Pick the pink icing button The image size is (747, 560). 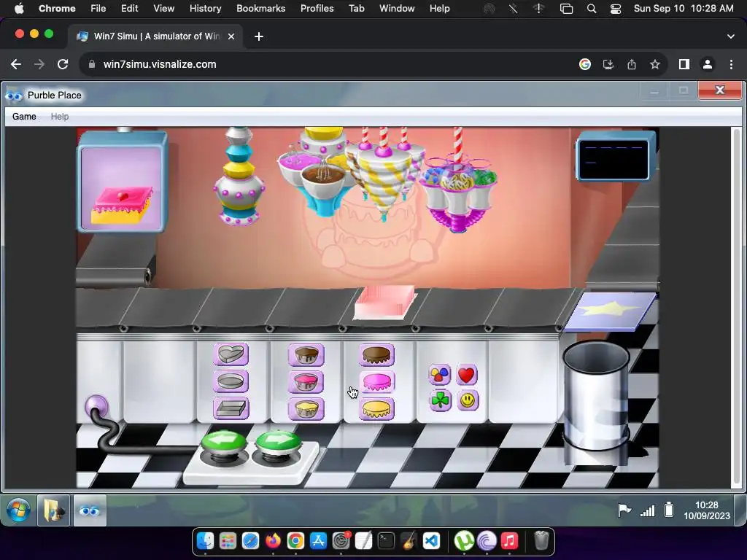376,382
